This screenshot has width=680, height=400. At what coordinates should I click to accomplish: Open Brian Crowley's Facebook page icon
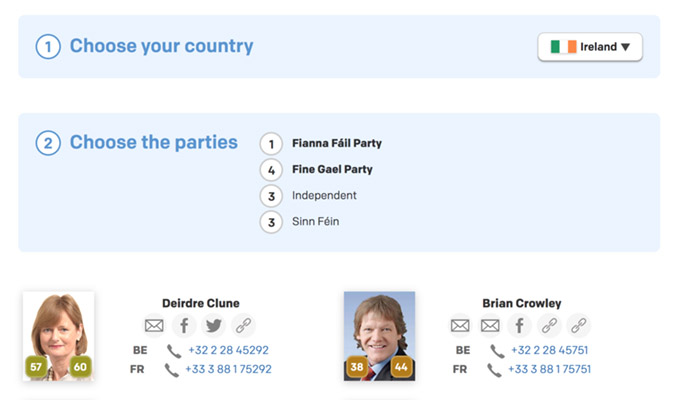click(x=519, y=325)
